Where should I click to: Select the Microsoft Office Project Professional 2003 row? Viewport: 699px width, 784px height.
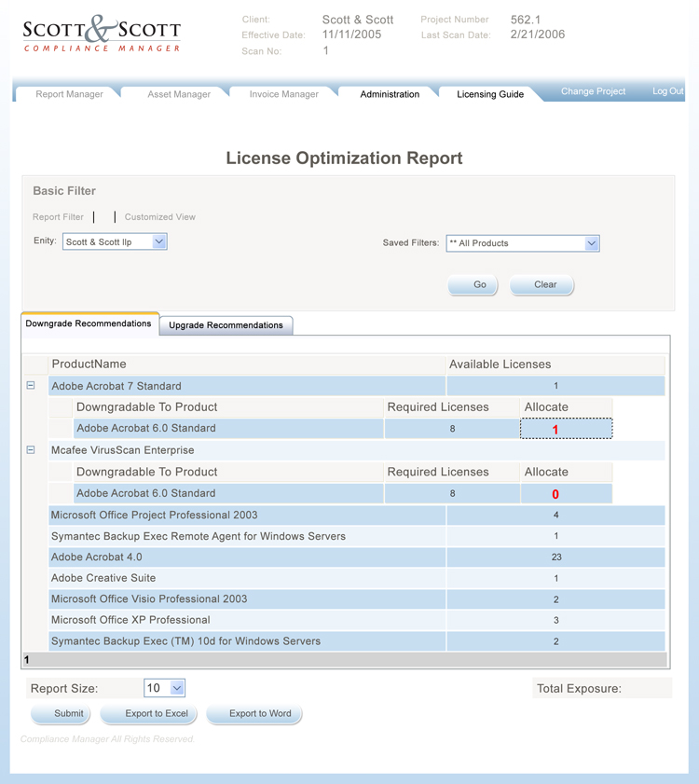(357, 515)
